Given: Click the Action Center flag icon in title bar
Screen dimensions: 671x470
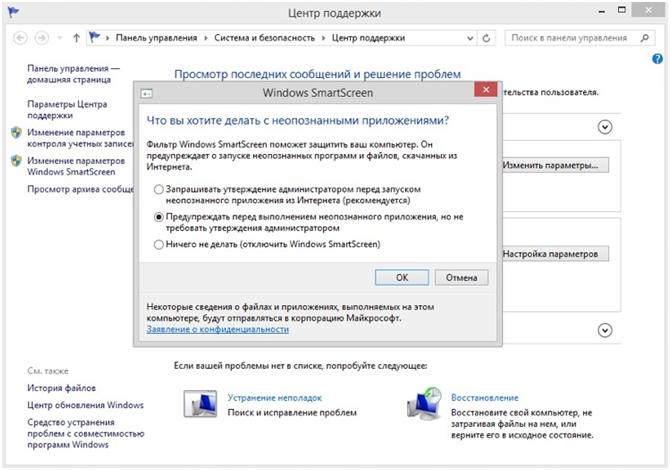Looking at the screenshot, I should (x=13, y=11).
